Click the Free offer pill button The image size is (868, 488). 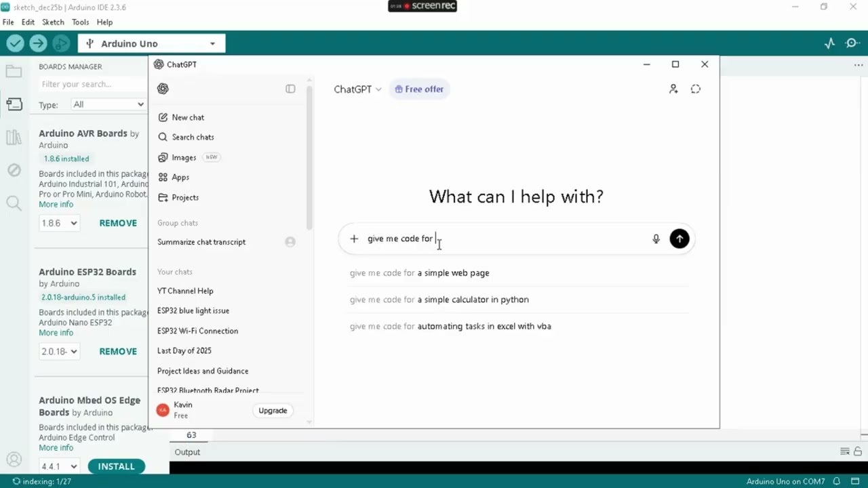tap(419, 89)
